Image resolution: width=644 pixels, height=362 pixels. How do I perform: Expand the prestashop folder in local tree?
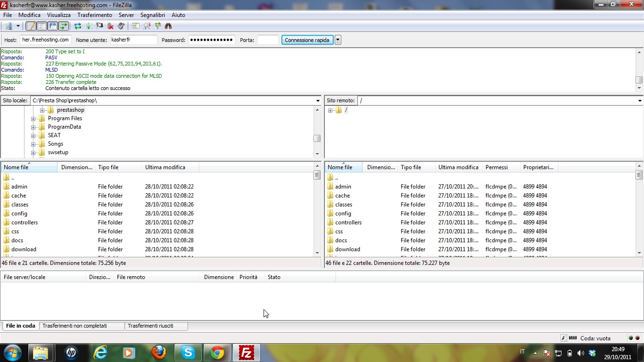pos(42,110)
